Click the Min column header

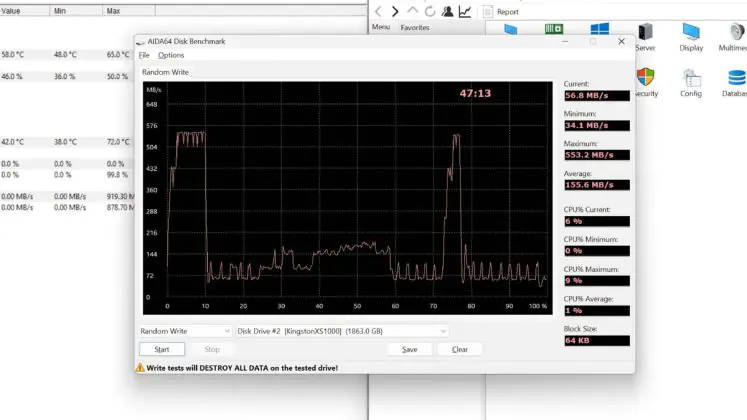point(76,10)
